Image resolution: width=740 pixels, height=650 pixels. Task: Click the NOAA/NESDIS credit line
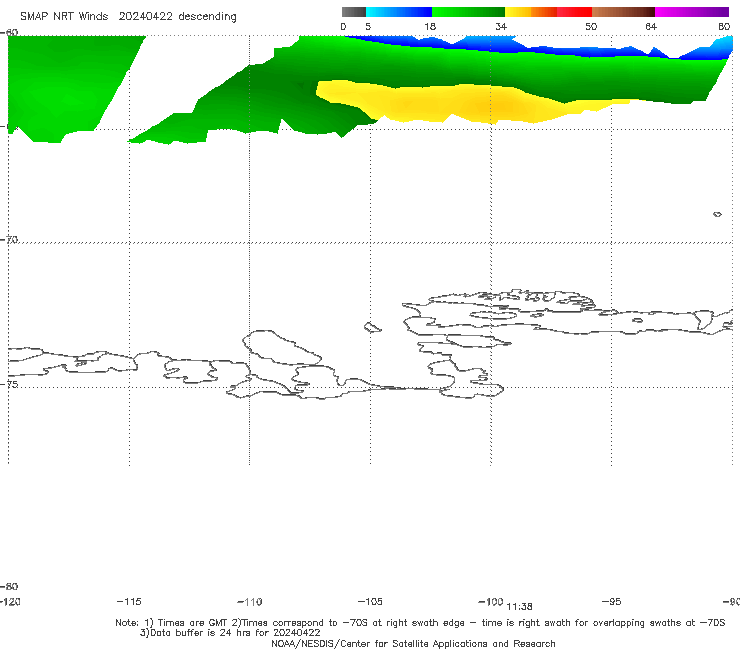[413, 643]
